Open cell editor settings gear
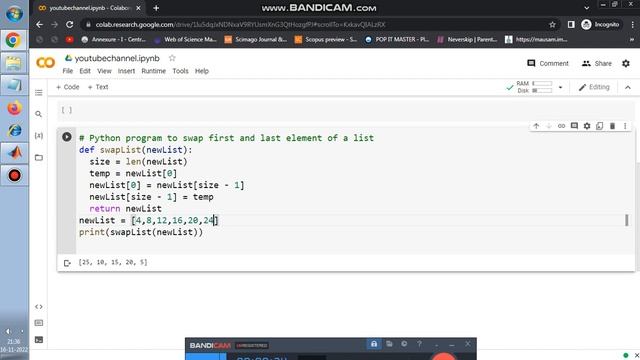 pyautogui.click(x=587, y=126)
